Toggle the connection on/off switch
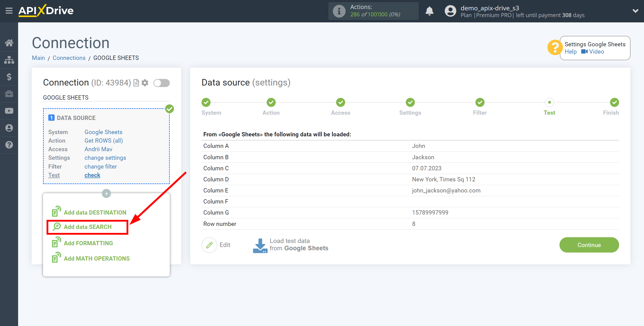The height and width of the screenshot is (326, 644). click(162, 83)
